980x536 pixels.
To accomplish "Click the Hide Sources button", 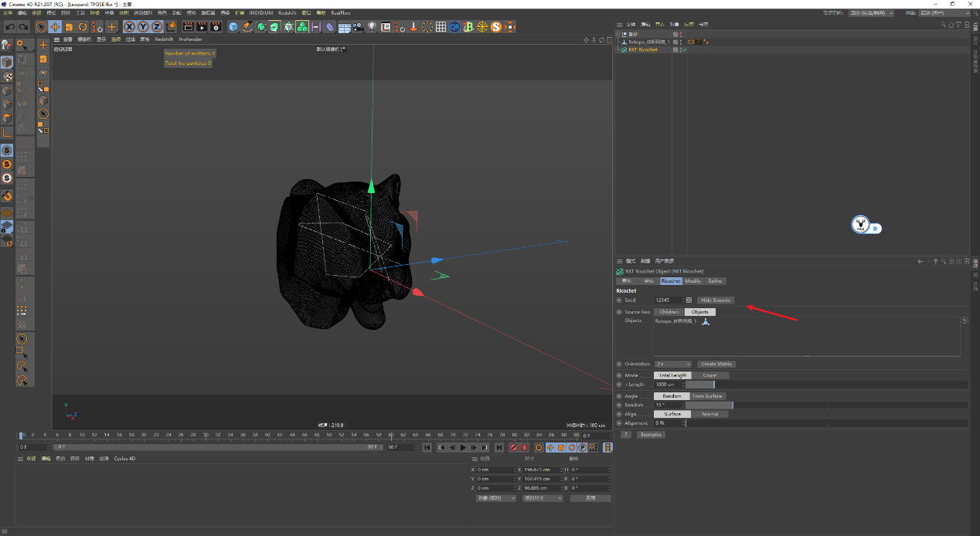I will click(716, 300).
